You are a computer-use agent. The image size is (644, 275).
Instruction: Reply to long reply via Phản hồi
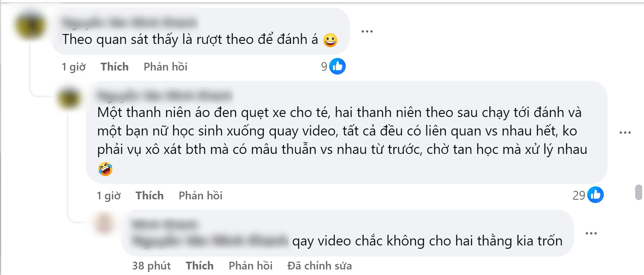click(x=201, y=196)
